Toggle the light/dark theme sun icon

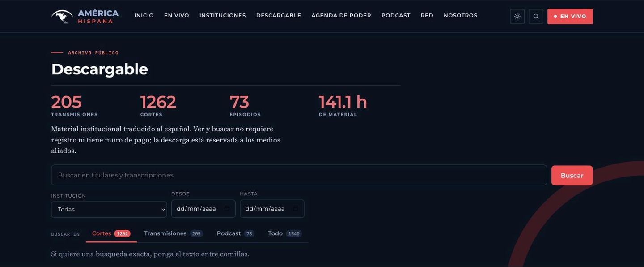point(517,16)
